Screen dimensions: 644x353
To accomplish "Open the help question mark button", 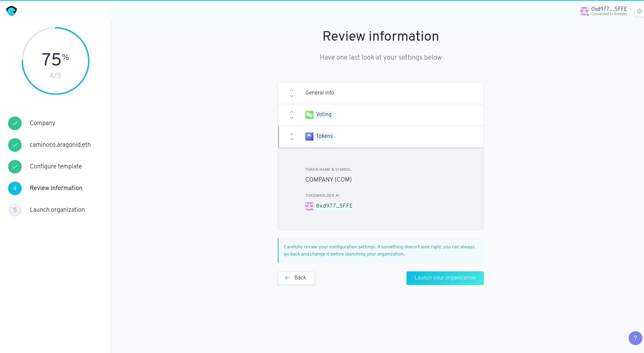I will 635,338.
